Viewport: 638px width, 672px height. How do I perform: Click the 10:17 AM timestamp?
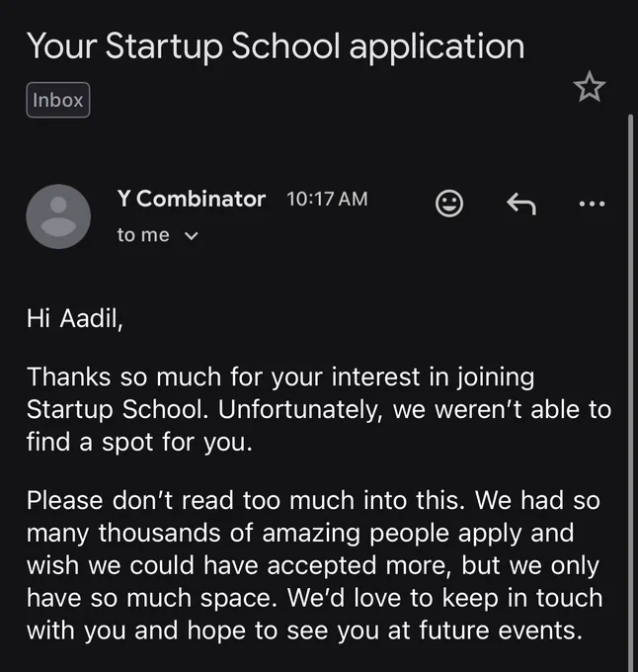[x=327, y=199]
